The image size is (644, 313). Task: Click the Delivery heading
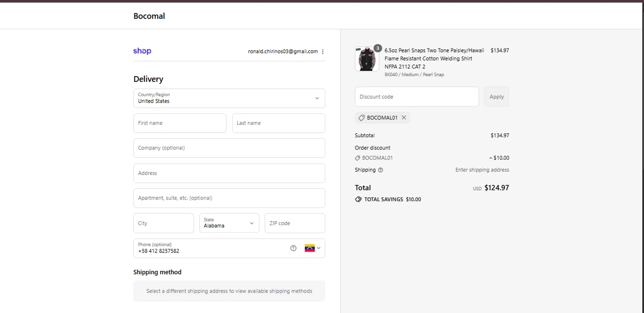tap(148, 79)
